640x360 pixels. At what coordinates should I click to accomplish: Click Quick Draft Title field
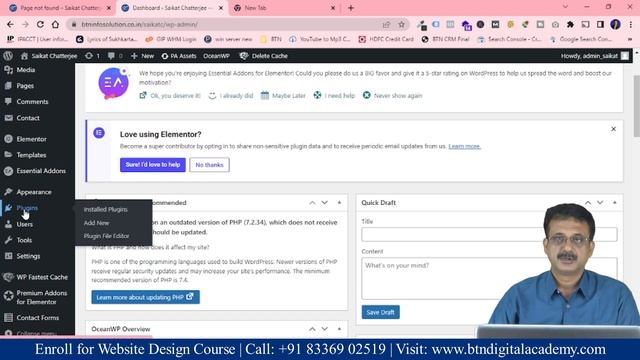[489, 235]
